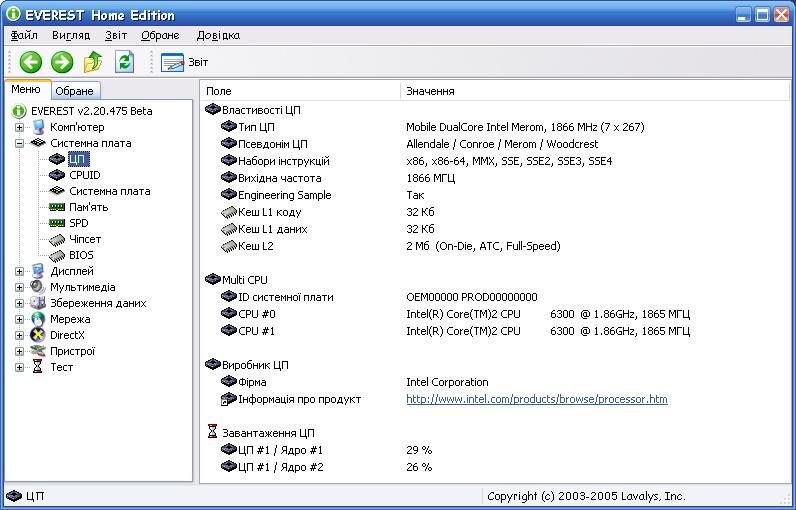Select the Набори інструкцій row
The width and height of the screenshot is (796, 510).
point(495,161)
